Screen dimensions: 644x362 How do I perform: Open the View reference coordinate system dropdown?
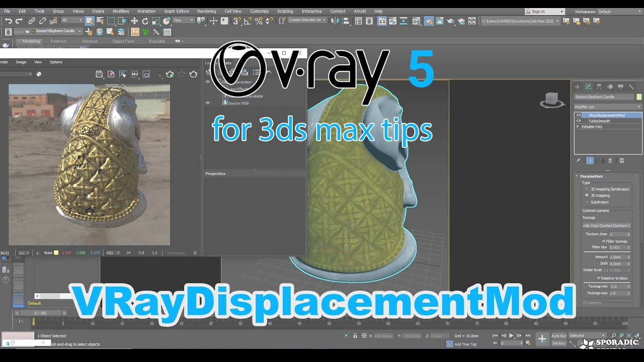point(183,20)
